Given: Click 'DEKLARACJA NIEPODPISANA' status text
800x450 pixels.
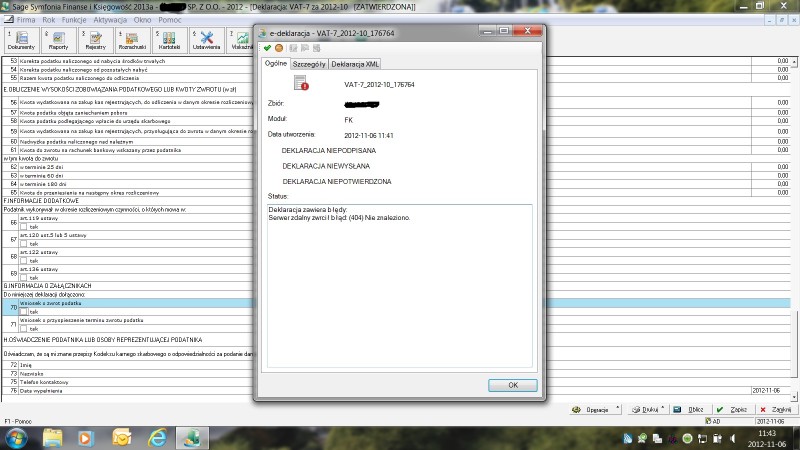Looking at the screenshot, I should (x=329, y=151).
